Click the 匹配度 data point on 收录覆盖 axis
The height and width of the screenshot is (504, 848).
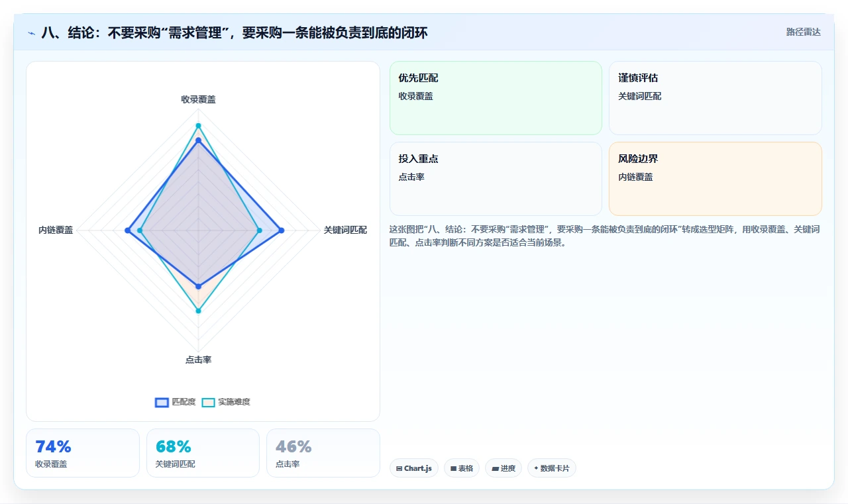[x=198, y=140]
